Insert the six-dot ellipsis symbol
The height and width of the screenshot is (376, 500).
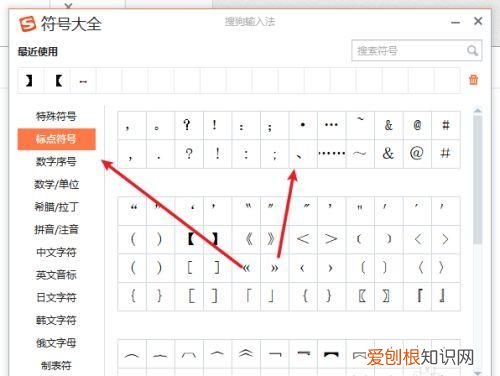click(x=331, y=154)
